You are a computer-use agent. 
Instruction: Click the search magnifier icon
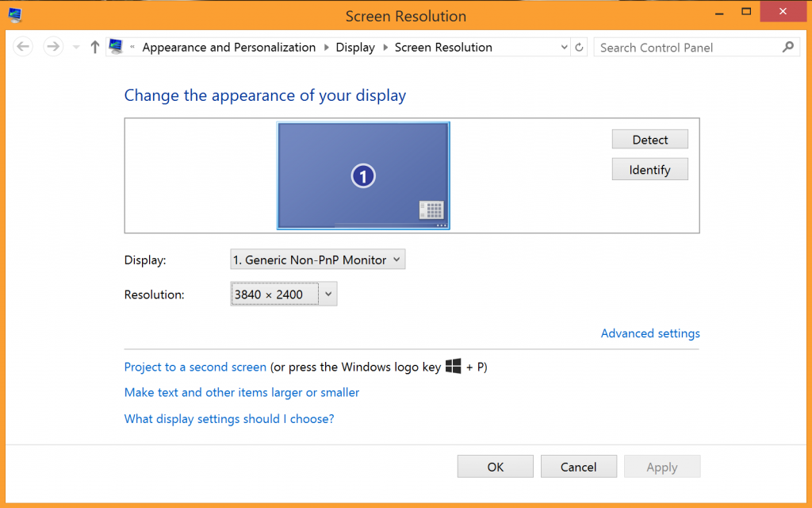coord(787,47)
